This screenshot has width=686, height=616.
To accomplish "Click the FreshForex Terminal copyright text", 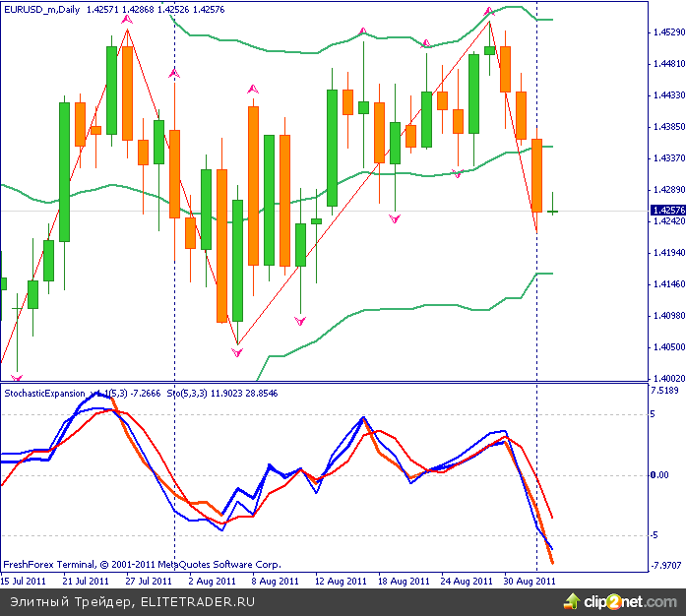I will [x=143, y=565].
